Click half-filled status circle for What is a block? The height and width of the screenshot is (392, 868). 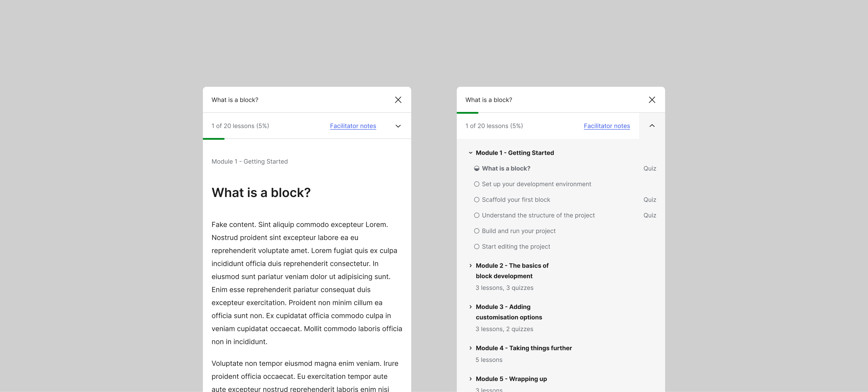tap(477, 169)
